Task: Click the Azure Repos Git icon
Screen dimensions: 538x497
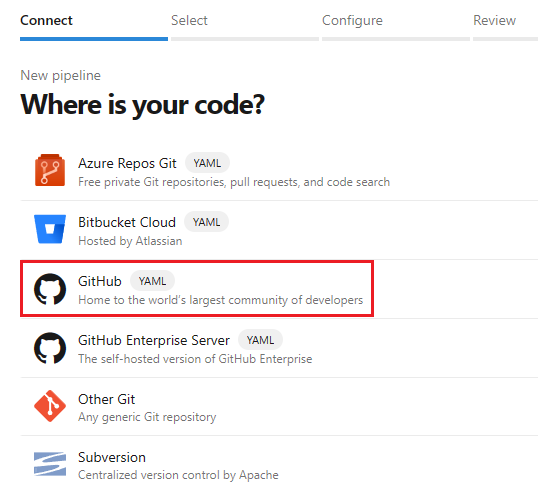Action: click(50, 170)
